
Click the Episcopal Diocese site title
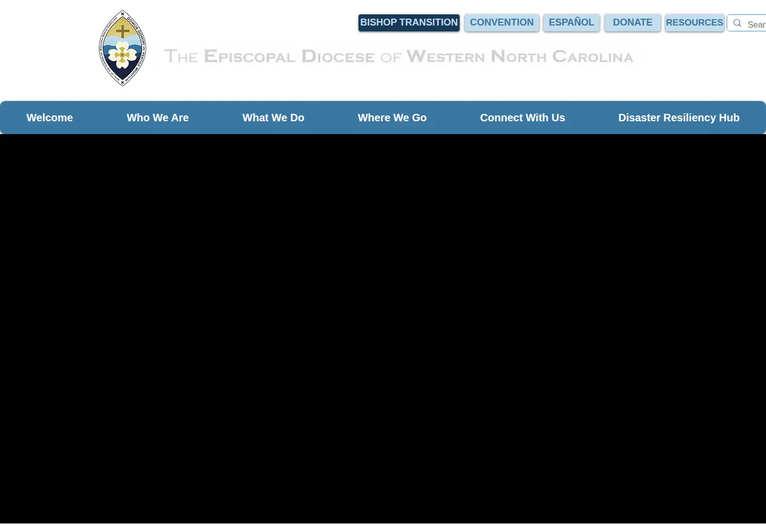coord(398,56)
